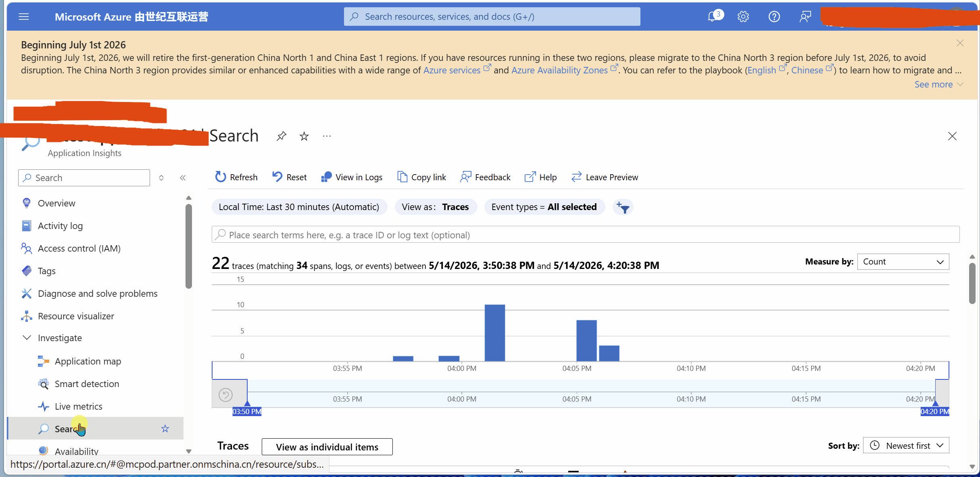980x477 pixels.
Task: Open the English playbook link
Action: coord(761,70)
